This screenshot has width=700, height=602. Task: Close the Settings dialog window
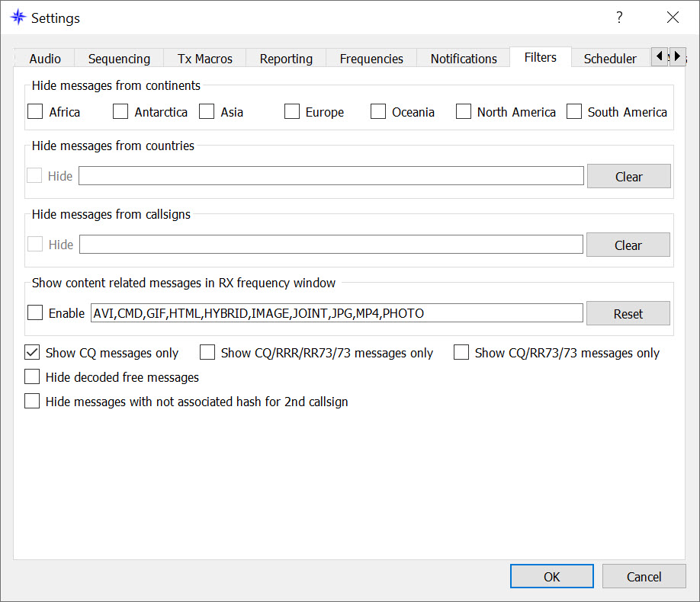click(x=672, y=18)
